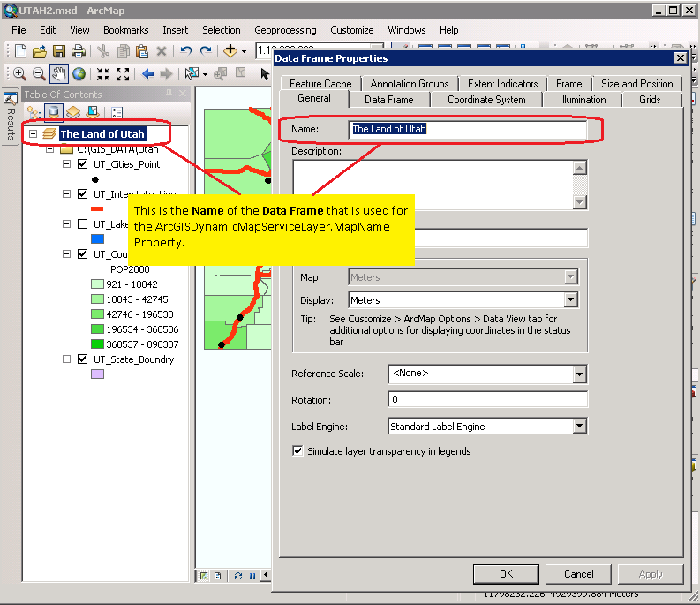Open the Bookmarks menu

pos(126,30)
